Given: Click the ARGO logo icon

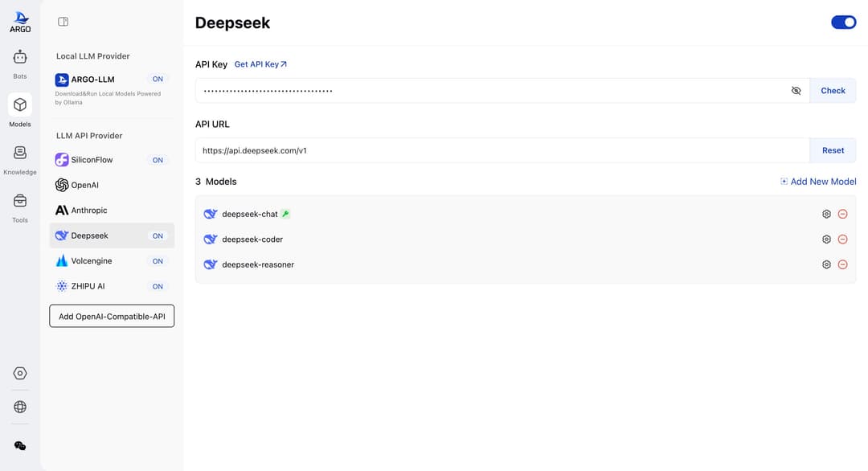Looking at the screenshot, I should pos(20,23).
